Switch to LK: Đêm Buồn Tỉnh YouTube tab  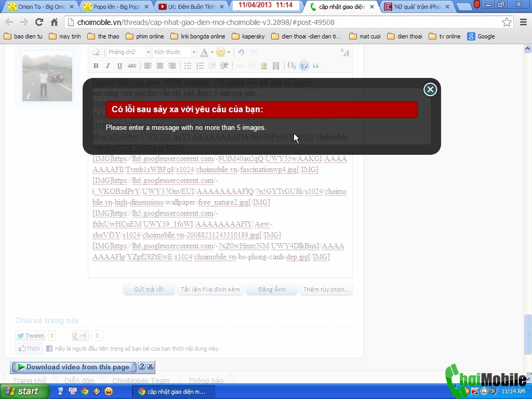[191, 6]
